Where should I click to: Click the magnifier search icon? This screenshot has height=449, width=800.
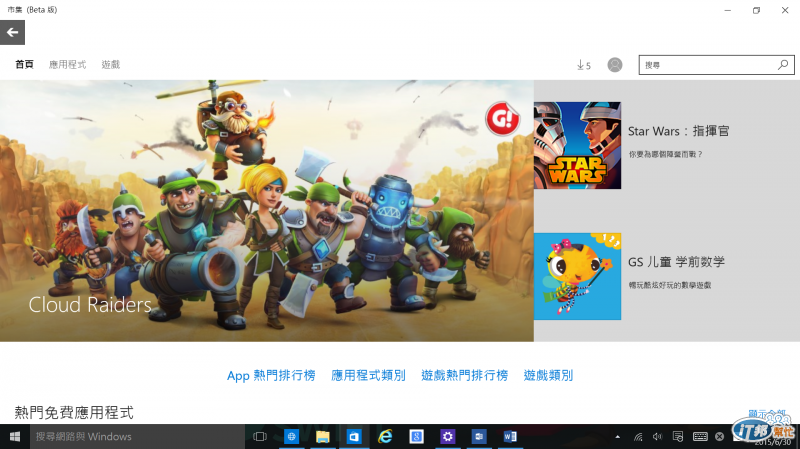tap(783, 65)
